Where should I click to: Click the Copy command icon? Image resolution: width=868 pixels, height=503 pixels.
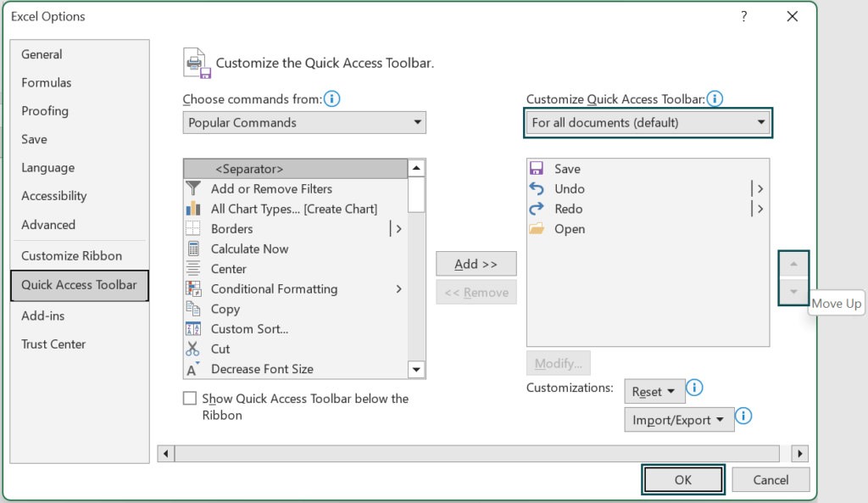click(x=196, y=309)
